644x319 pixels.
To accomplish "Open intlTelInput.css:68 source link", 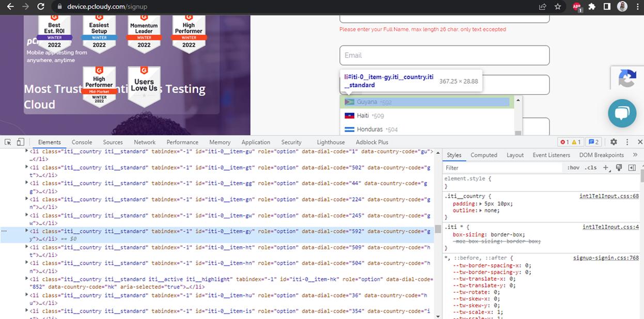I will click(609, 196).
